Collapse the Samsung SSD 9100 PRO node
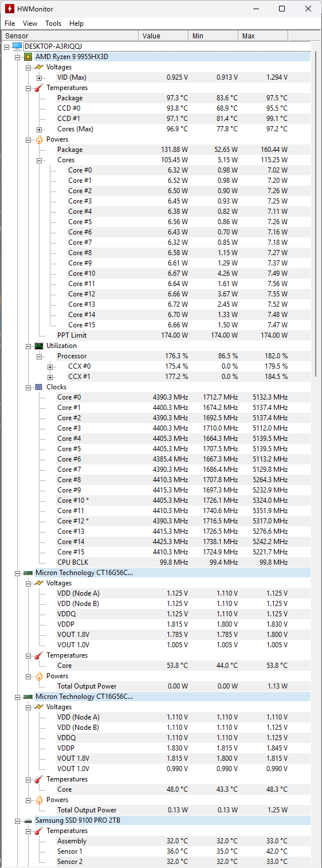322x868 pixels. click(x=17, y=820)
